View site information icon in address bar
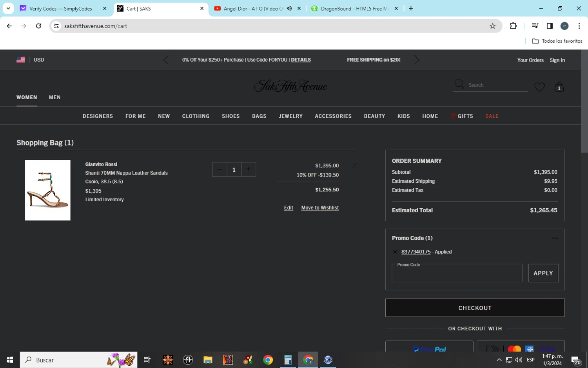588x368 pixels. (x=56, y=26)
